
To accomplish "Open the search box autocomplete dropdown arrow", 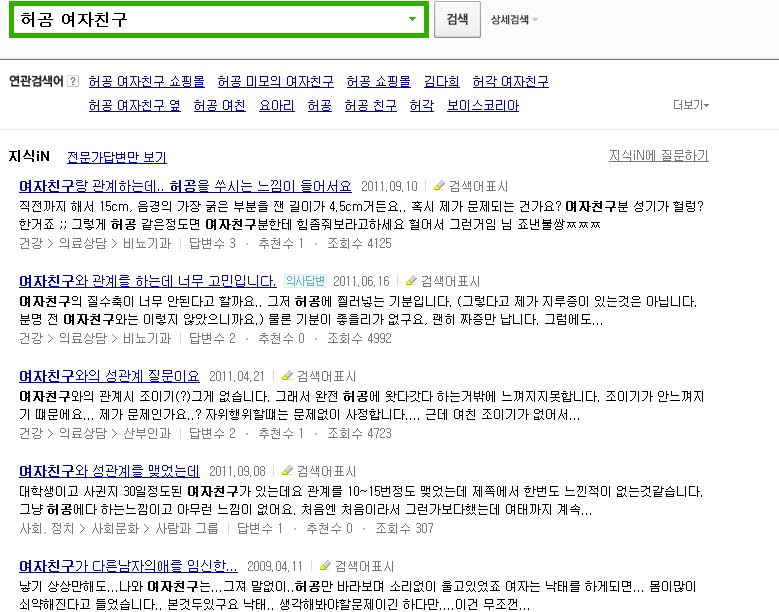I will [x=412, y=19].
